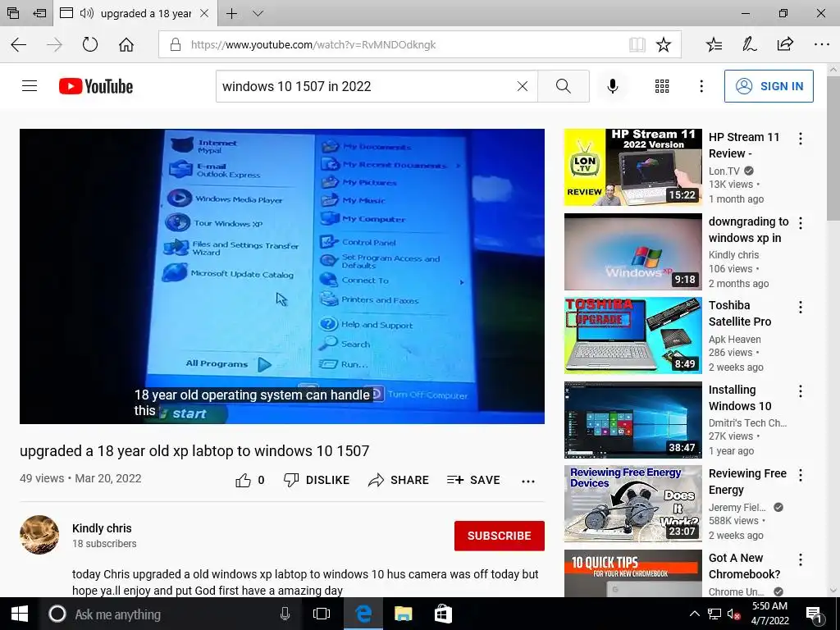This screenshot has height=630, width=840.
Task: Open options menu for downgrading to windows xp
Action: point(801,223)
